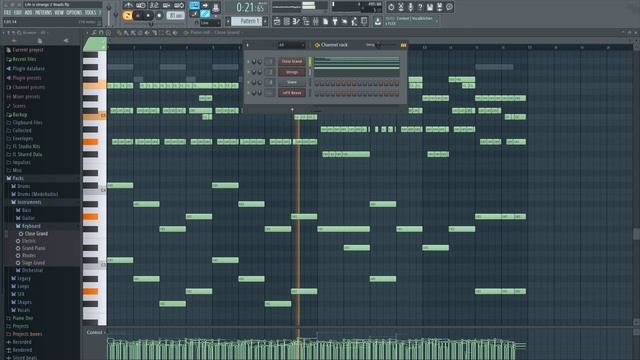Collapse browser structure orange arrow icon
Viewport: 640px width, 360px height.
[14, 41]
